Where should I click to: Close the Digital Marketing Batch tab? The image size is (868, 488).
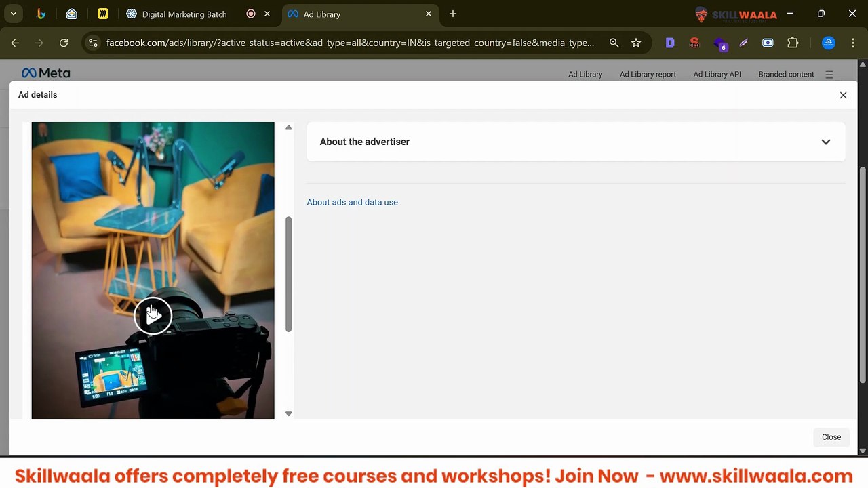point(267,14)
